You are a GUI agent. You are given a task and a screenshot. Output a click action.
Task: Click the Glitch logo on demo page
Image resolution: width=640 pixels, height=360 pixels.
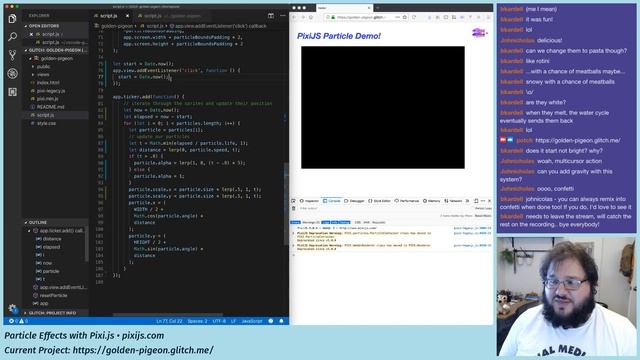pos(480,32)
